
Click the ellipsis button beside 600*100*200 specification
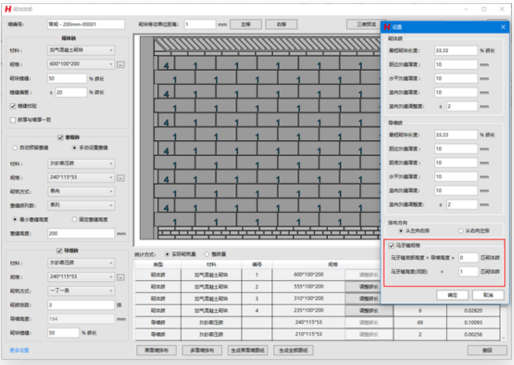[121, 64]
